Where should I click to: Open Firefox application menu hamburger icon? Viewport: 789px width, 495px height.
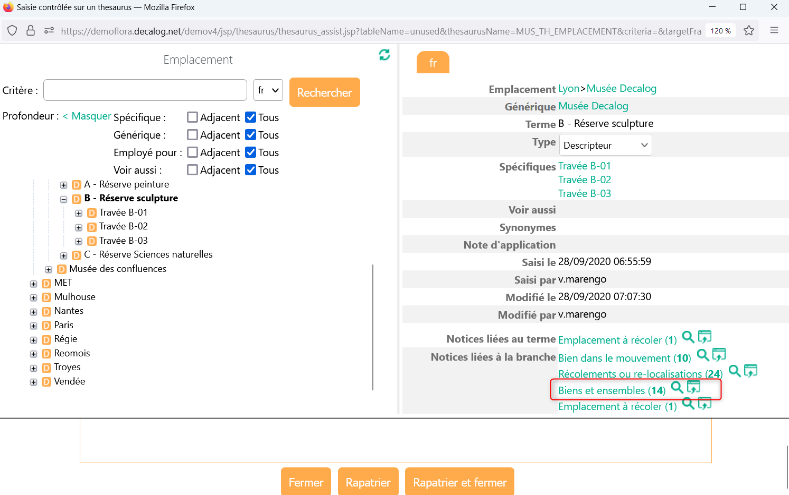tap(774, 30)
